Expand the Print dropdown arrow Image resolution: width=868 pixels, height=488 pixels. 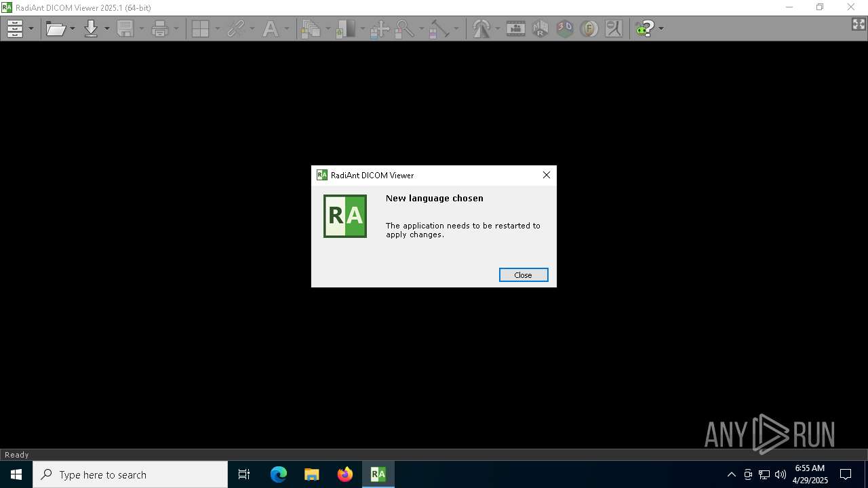[176, 28]
